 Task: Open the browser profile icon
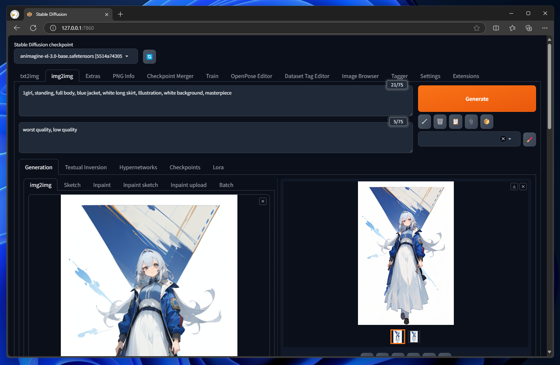(x=15, y=14)
